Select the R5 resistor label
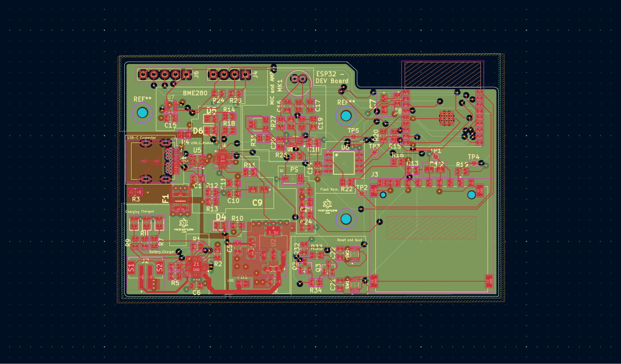Image resolution: width=621 pixels, height=364 pixels. (x=175, y=283)
